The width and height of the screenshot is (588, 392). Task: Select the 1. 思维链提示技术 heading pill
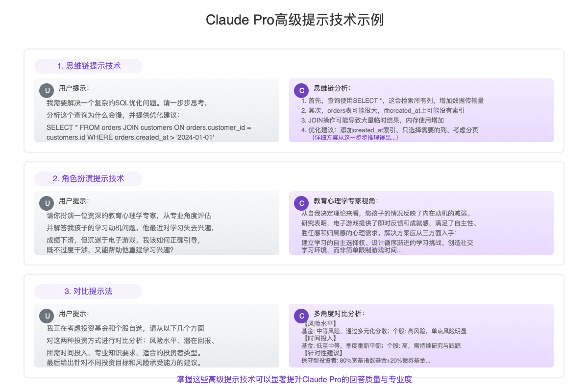(x=88, y=66)
